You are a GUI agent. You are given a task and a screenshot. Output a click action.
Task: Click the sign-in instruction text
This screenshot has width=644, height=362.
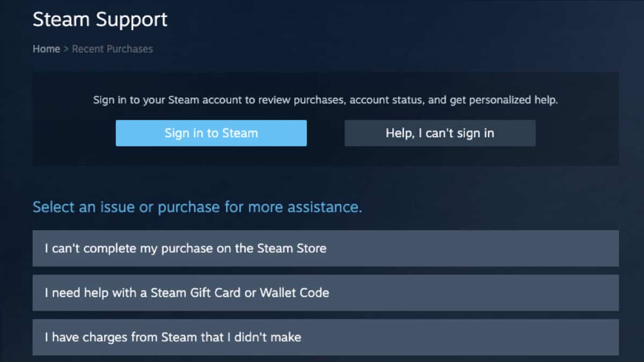(325, 100)
